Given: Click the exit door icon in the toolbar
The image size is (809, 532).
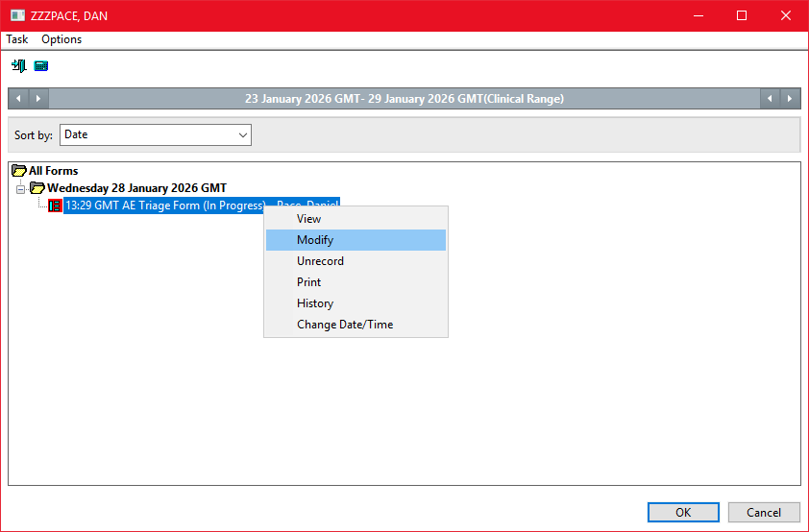Looking at the screenshot, I should (18, 66).
